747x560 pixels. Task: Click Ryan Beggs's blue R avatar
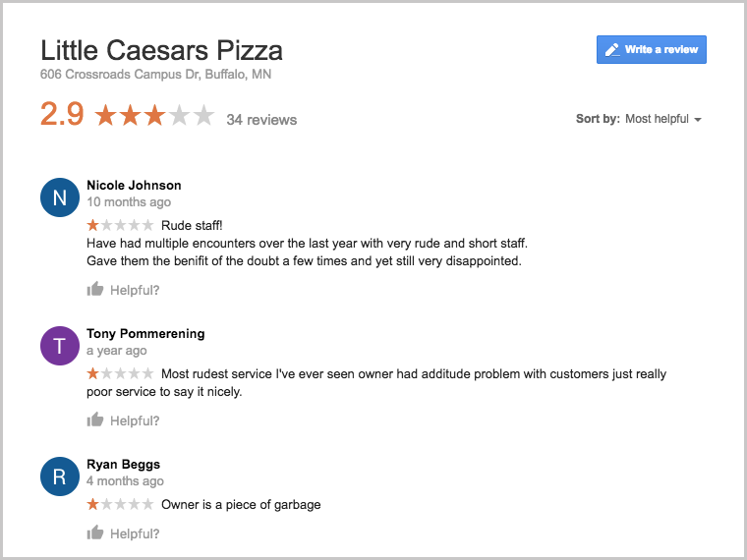coord(59,477)
